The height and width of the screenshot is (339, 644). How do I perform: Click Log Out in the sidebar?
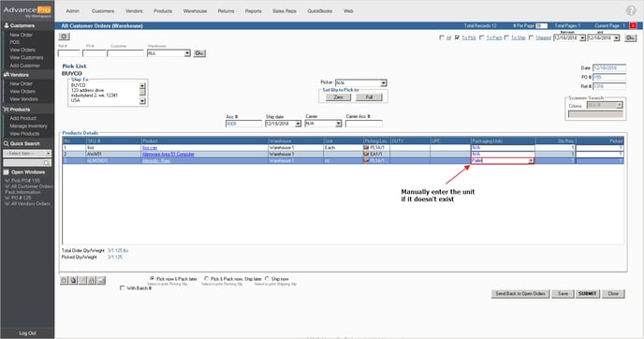click(27, 333)
